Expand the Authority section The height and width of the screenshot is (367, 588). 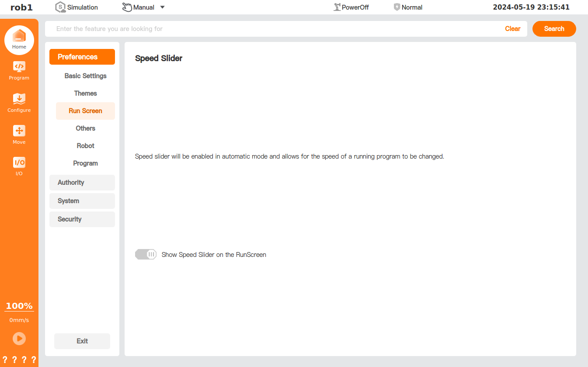click(82, 183)
